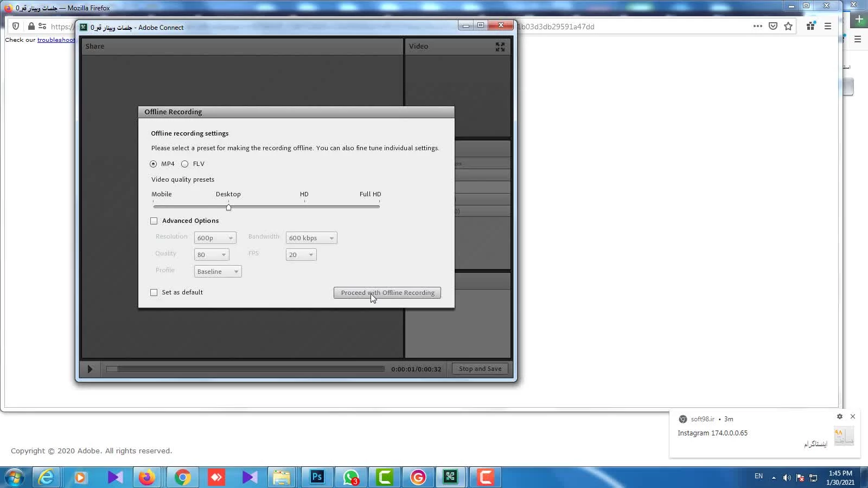This screenshot has width=868, height=488.
Task: Select the FLV format radio button
Action: 185,164
